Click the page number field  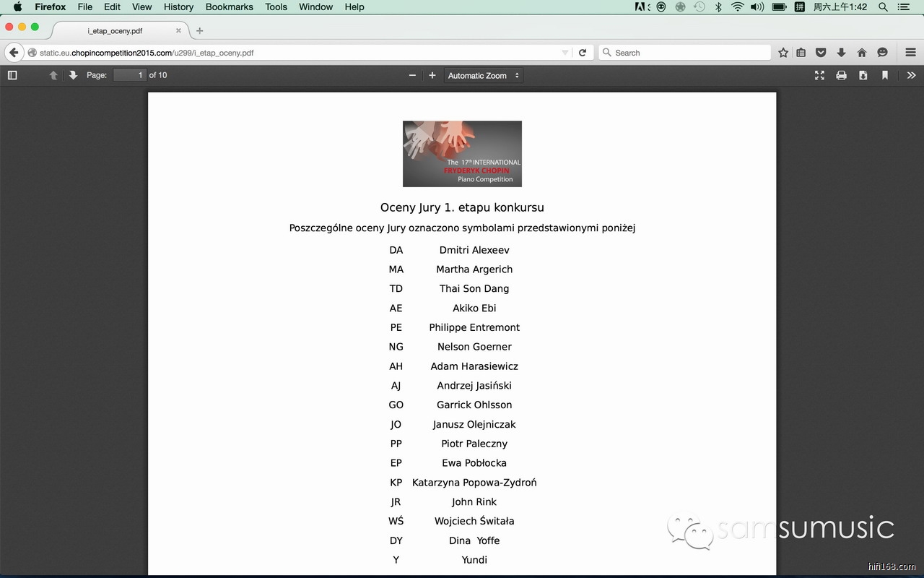[x=130, y=75]
